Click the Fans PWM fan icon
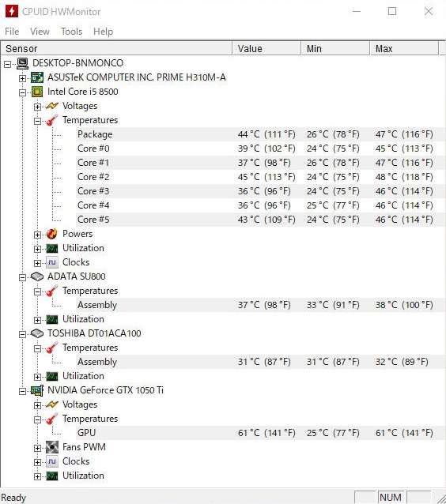Screen dimensions: 446x504 pos(52,447)
